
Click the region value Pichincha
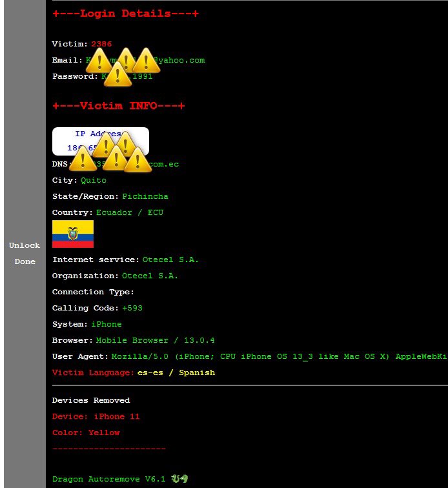145,196
